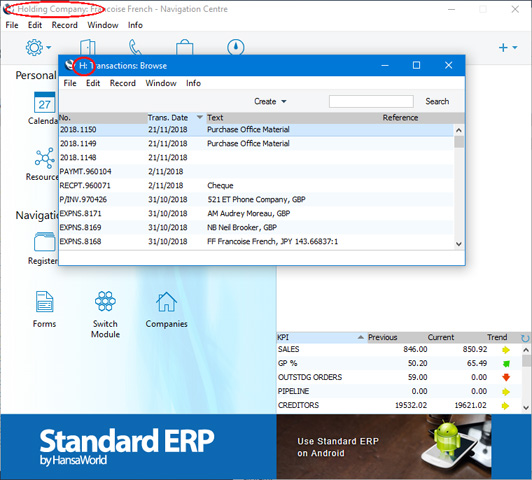
Task: Click the No. column header
Action: pos(103,118)
